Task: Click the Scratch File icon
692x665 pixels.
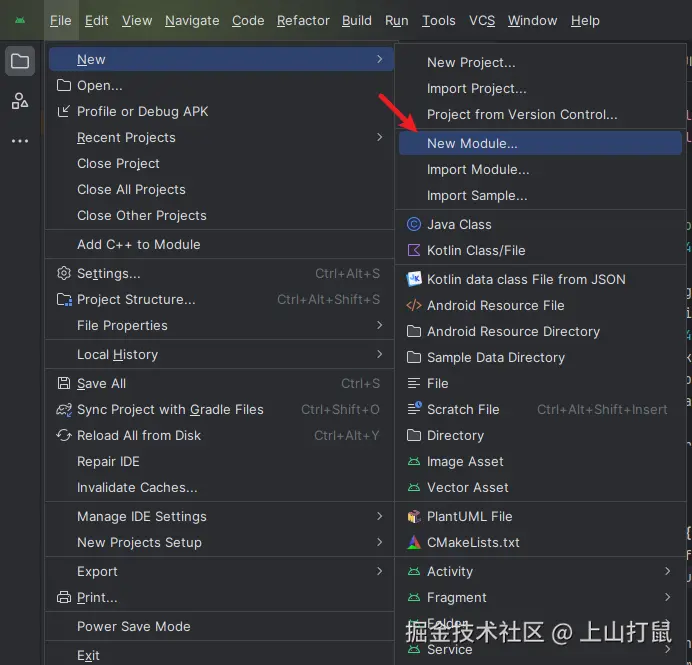Action: [414, 409]
